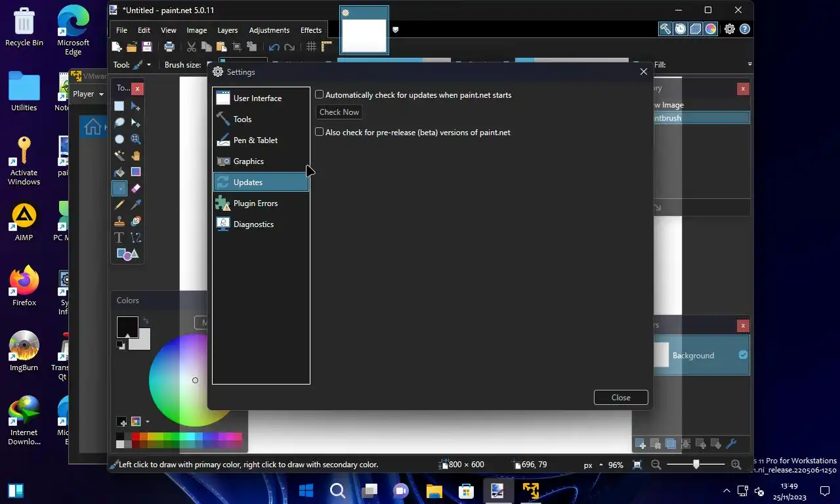This screenshot has height=504, width=840.
Task: Open Diagnostics settings section
Action: [261, 224]
